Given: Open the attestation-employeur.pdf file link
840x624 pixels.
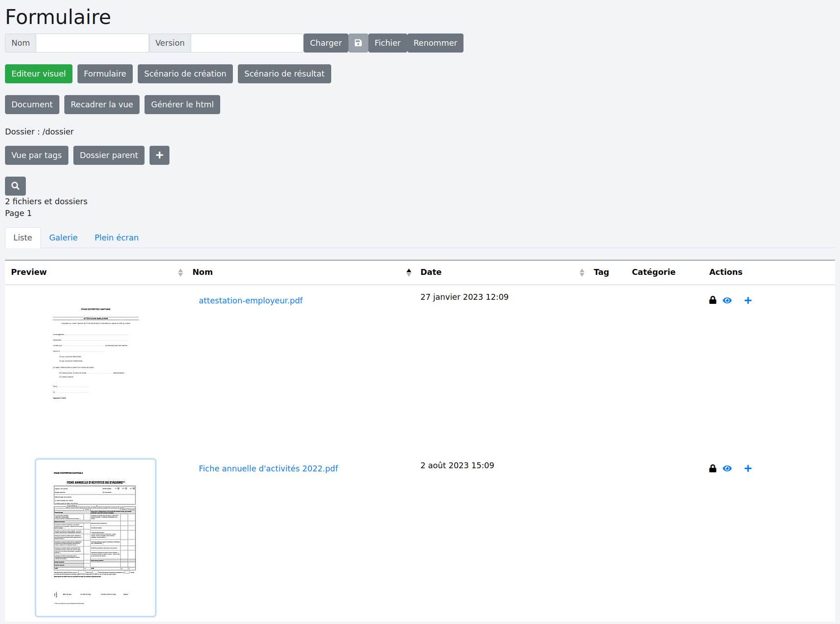Looking at the screenshot, I should click(251, 300).
